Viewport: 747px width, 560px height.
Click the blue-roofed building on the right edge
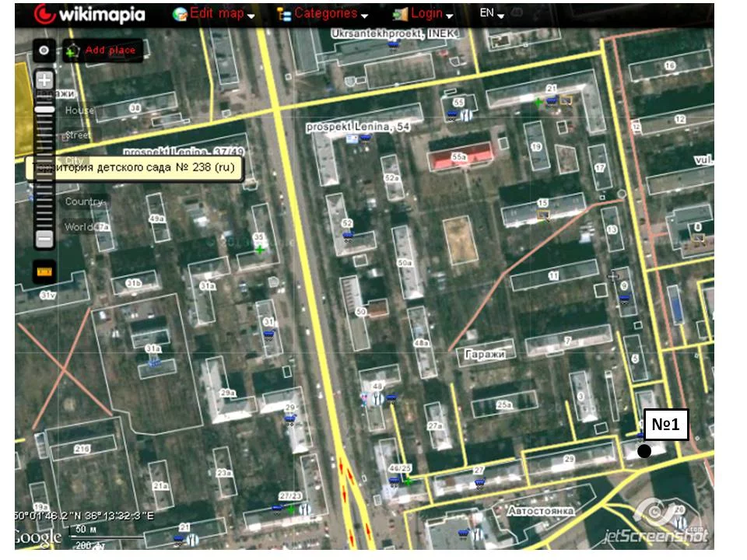[675, 305]
